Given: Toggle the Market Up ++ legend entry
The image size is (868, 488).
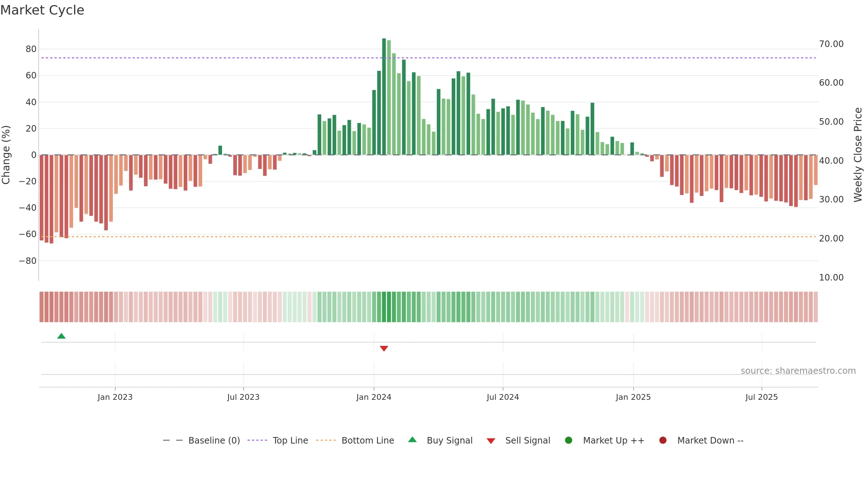Looking at the screenshot, I should [605, 441].
